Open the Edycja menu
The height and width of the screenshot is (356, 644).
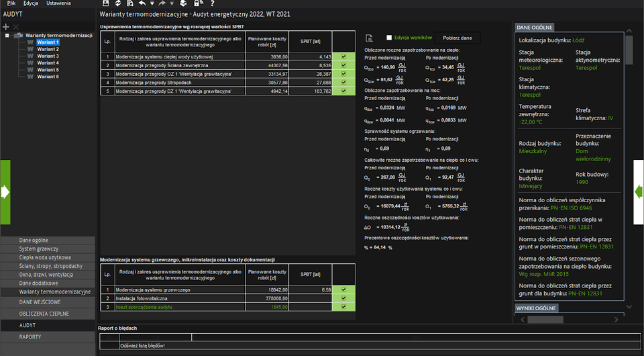point(30,3)
